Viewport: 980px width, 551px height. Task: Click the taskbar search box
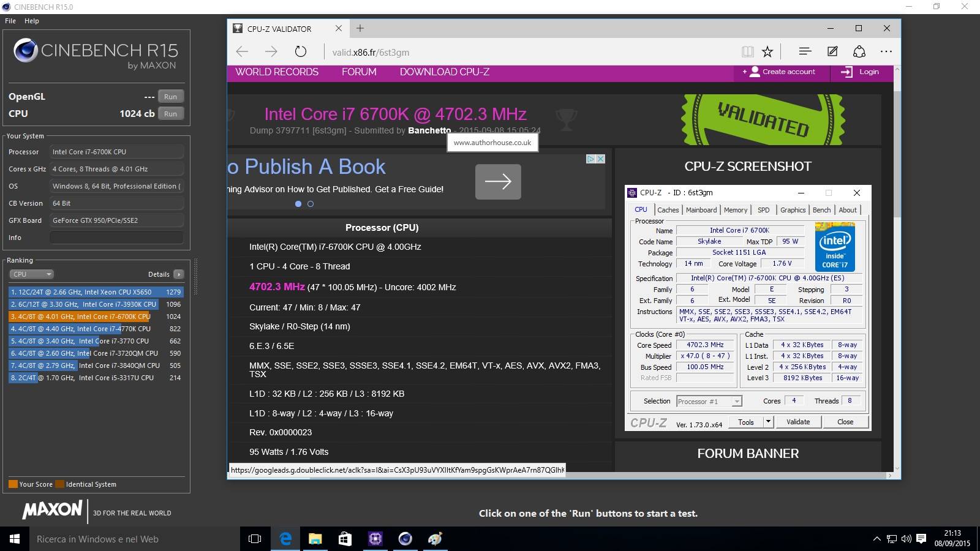tap(135, 539)
